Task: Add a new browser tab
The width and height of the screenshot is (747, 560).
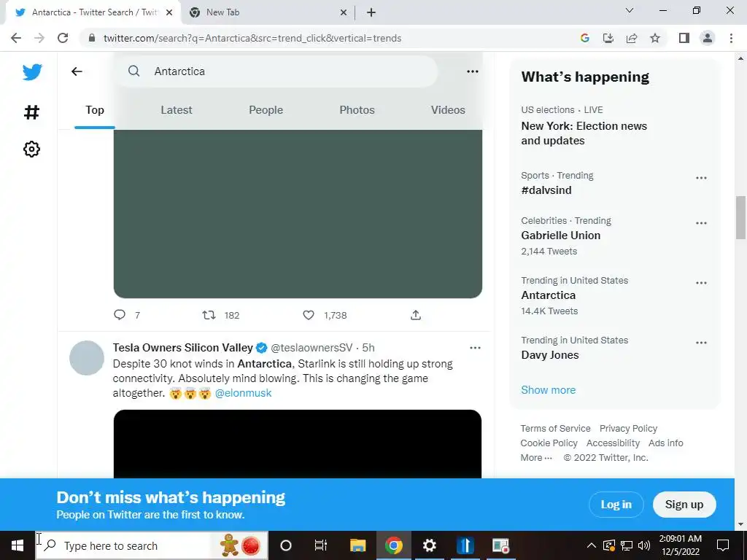Action: tap(371, 12)
